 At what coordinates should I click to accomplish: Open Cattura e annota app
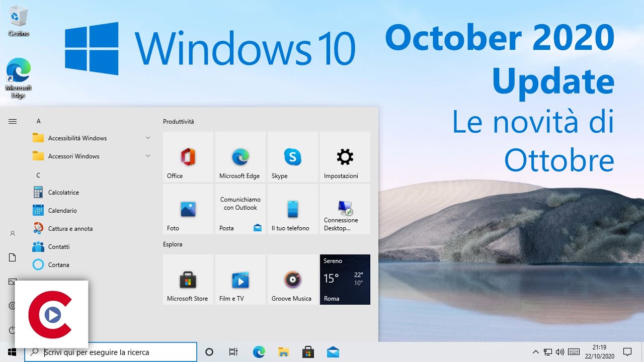92,229
